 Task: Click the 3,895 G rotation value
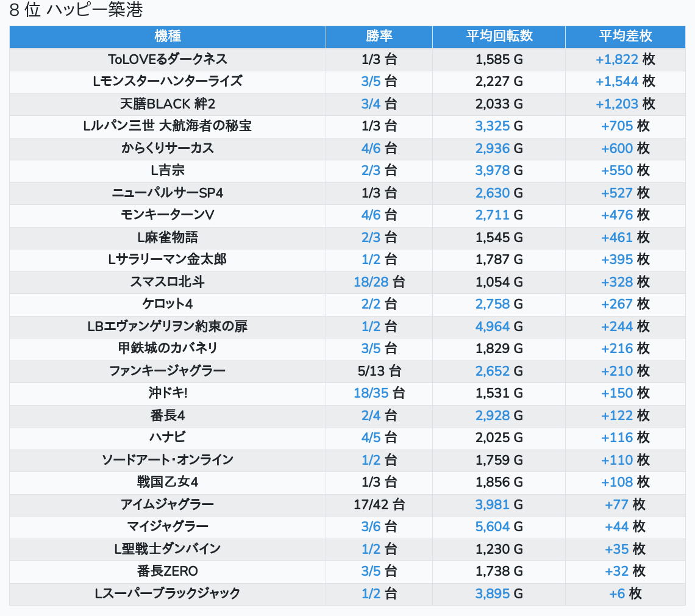pyautogui.click(x=499, y=593)
